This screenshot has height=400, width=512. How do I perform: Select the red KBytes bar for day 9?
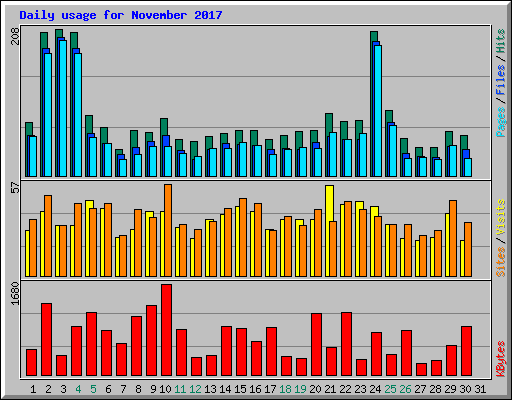152,340
